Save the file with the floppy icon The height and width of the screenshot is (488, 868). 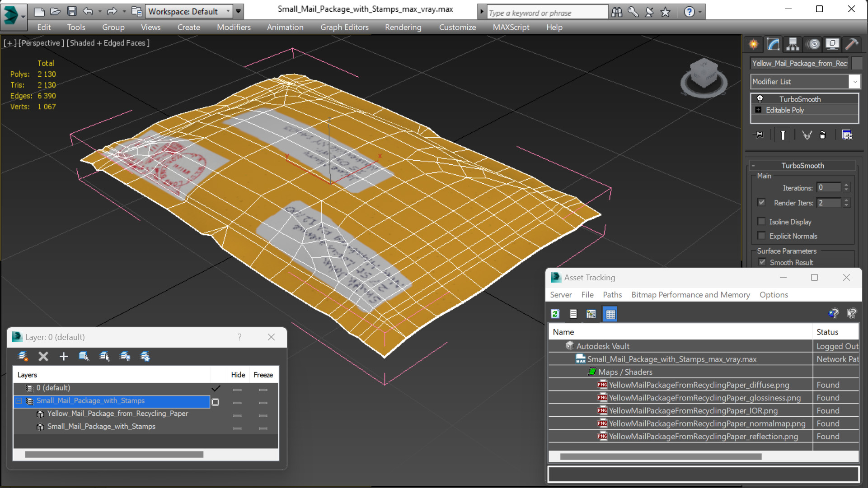[x=71, y=11]
